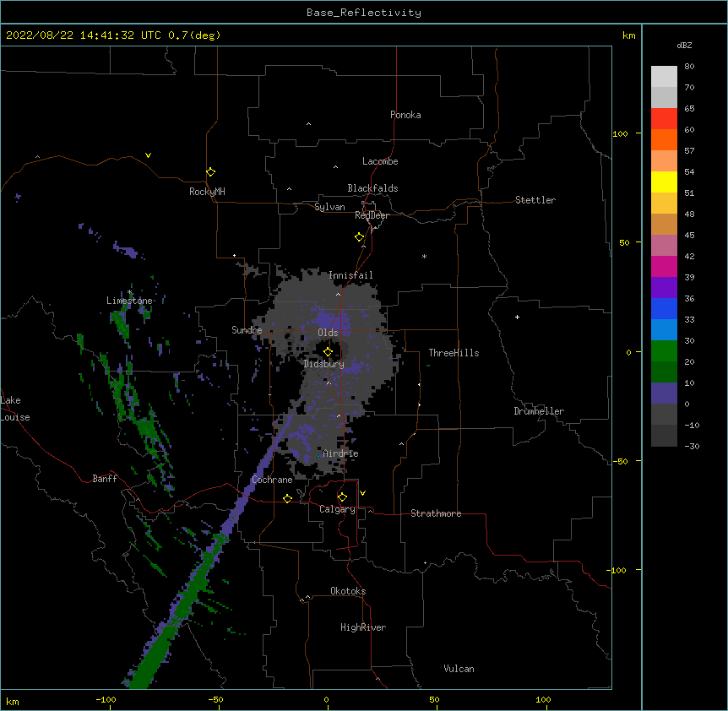Click the Drumheller label
The image size is (728, 711).
tap(539, 411)
